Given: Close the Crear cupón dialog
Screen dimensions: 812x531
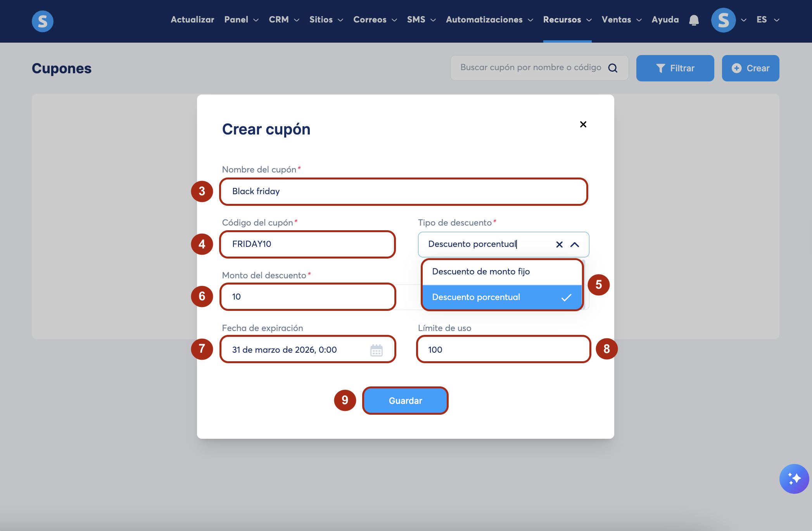Looking at the screenshot, I should pyautogui.click(x=583, y=124).
